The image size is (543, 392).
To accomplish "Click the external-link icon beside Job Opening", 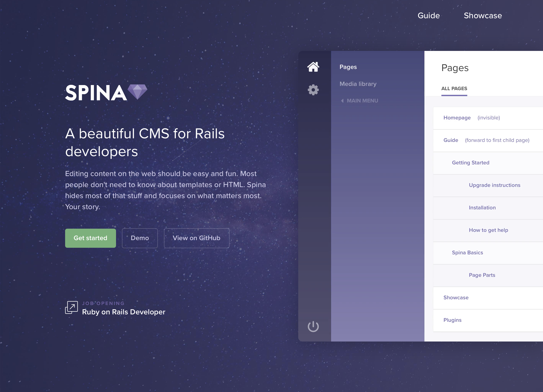I will point(71,308).
